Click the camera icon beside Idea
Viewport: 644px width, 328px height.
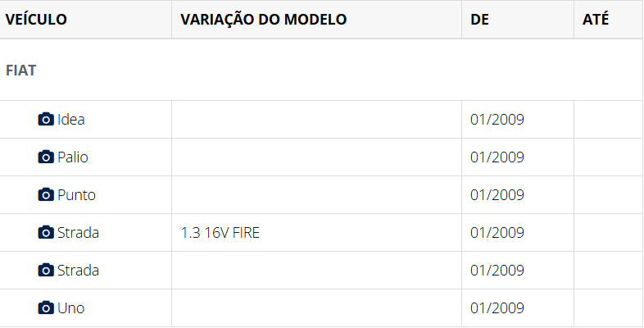tap(46, 120)
